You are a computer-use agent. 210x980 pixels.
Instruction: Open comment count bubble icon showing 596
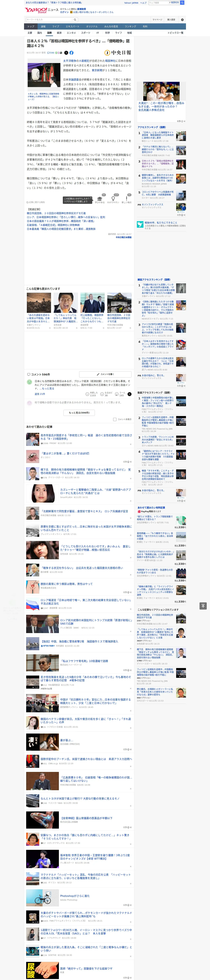[x=51, y=53]
